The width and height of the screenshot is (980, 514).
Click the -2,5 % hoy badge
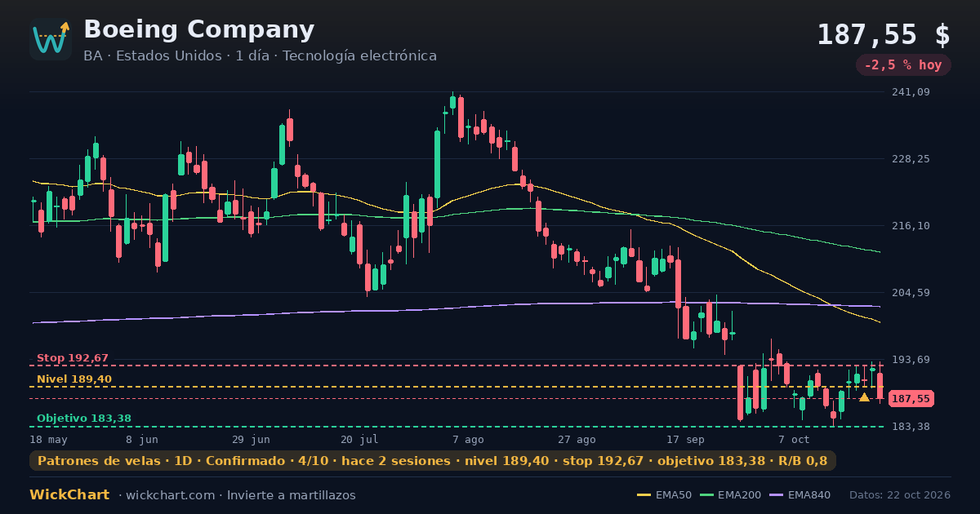[x=903, y=65]
